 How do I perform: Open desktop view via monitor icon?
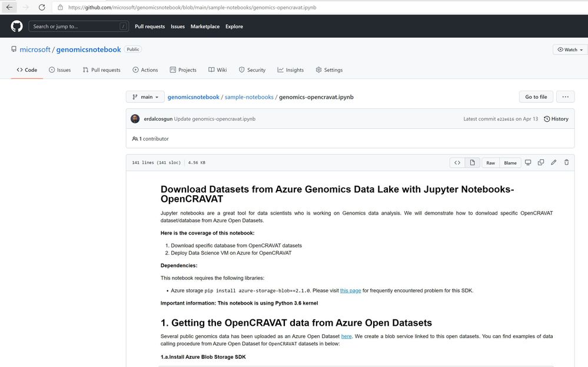click(528, 162)
